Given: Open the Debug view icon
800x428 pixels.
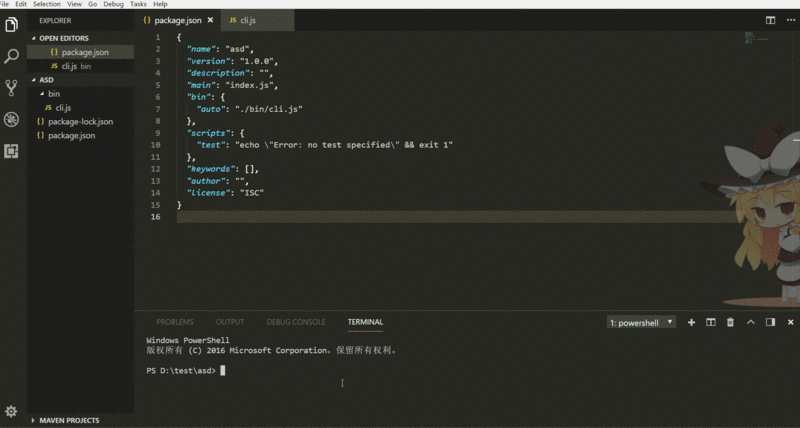Looking at the screenshot, I should pyautogui.click(x=12, y=119).
